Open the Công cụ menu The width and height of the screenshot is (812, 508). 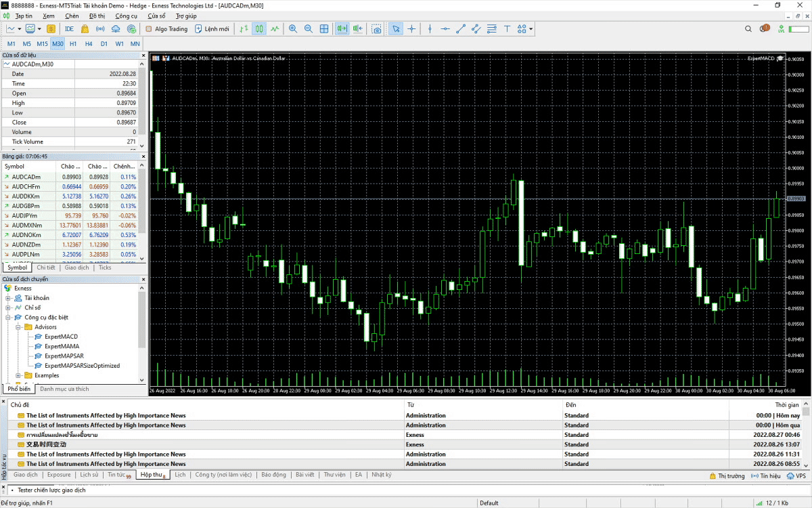click(x=127, y=16)
